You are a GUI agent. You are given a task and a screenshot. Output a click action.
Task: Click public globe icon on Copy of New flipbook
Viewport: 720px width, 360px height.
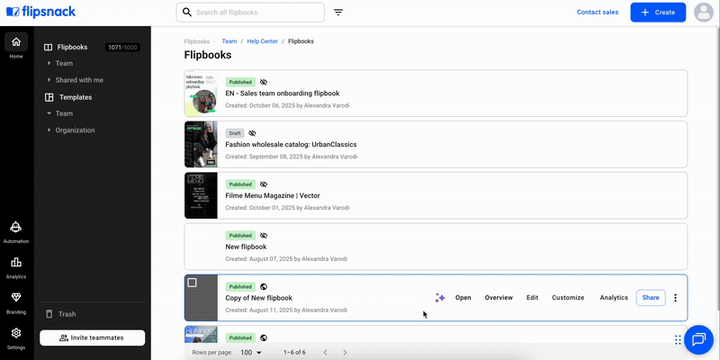point(263,287)
